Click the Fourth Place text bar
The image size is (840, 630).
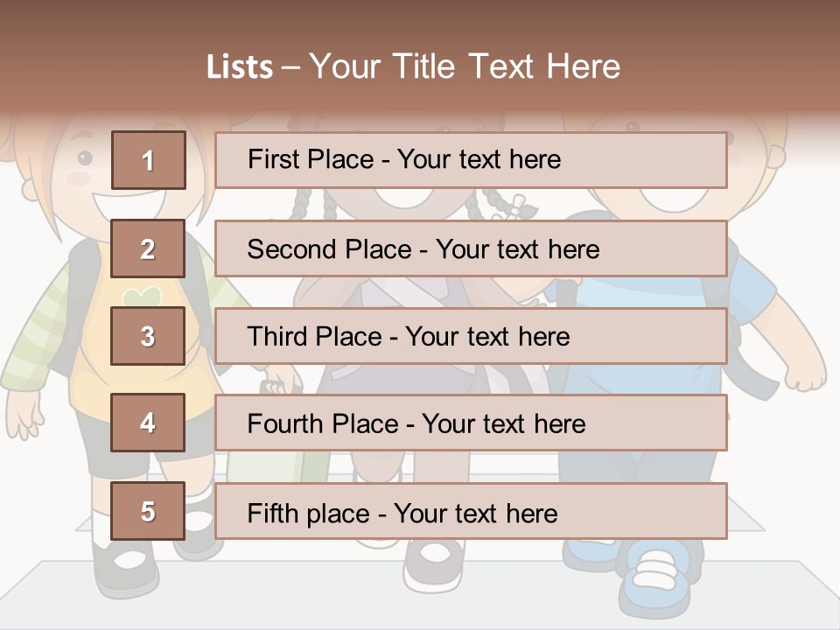471,423
